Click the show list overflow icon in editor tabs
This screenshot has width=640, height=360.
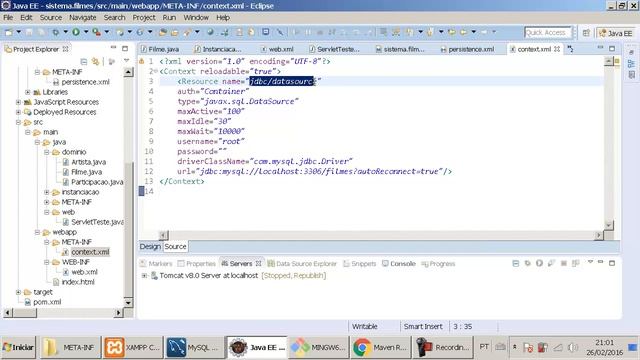click(x=570, y=49)
